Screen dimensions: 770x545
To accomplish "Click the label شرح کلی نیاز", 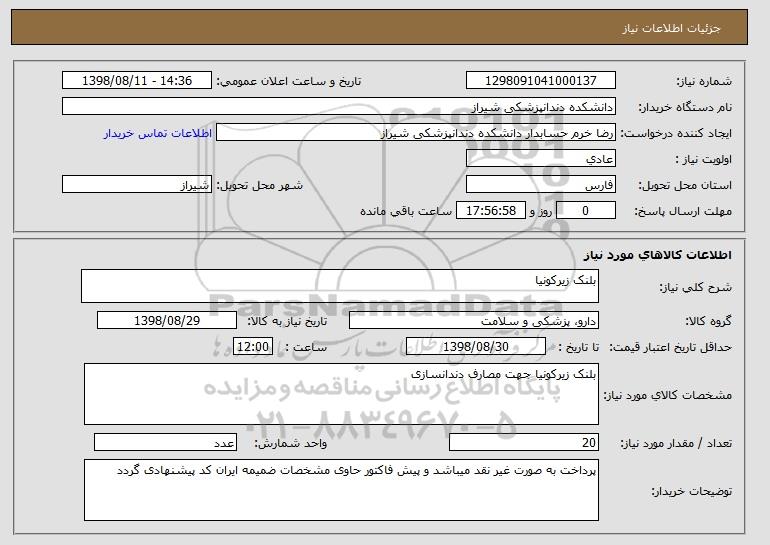I will click(x=696, y=287).
